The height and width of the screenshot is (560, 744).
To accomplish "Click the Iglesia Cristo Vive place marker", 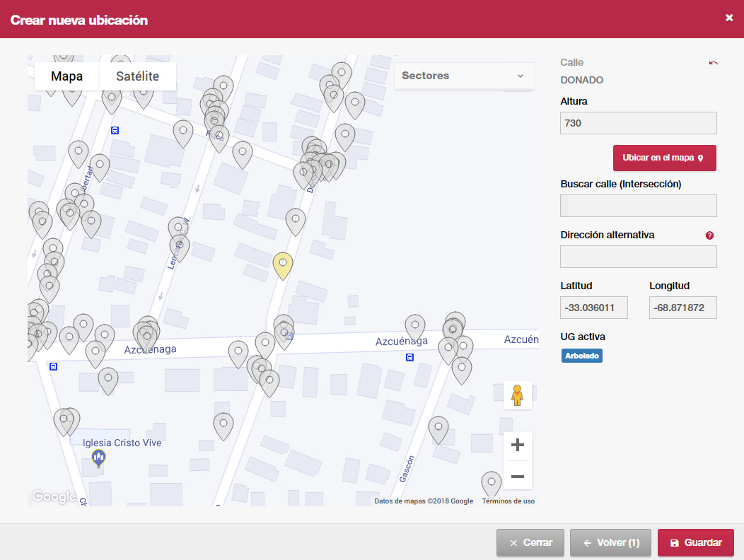I will point(98,459).
